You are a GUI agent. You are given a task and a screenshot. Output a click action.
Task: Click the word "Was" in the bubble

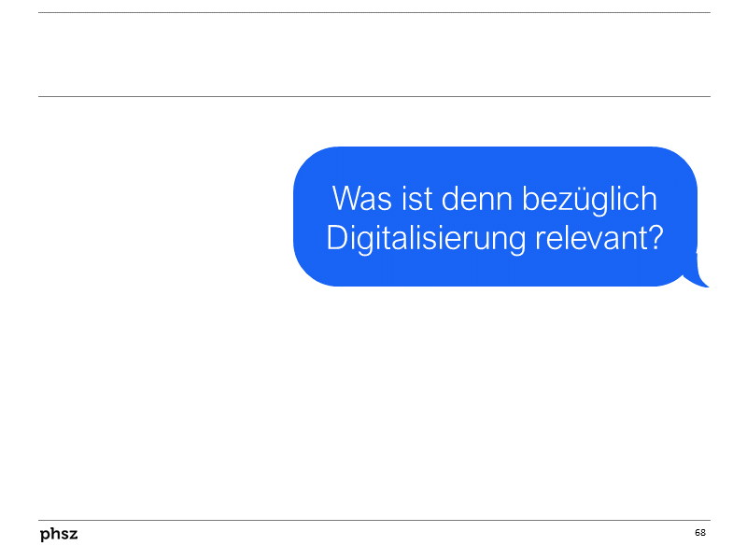[x=361, y=198]
